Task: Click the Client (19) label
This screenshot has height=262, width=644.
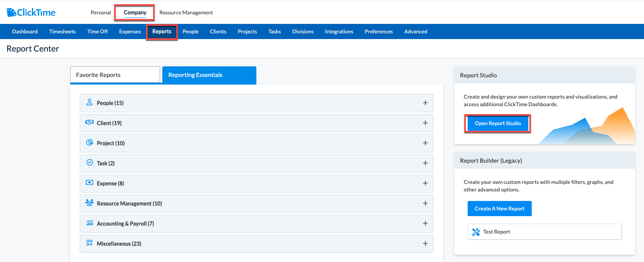Action: 109,123
